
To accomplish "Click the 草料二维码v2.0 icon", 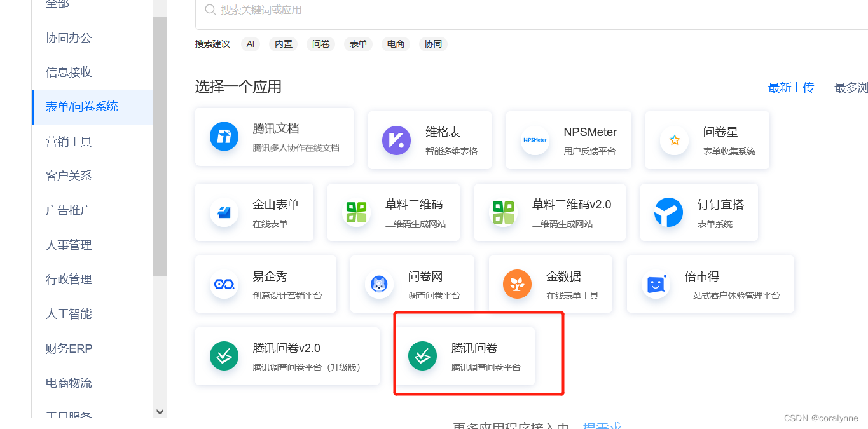I will coord(504,212).
